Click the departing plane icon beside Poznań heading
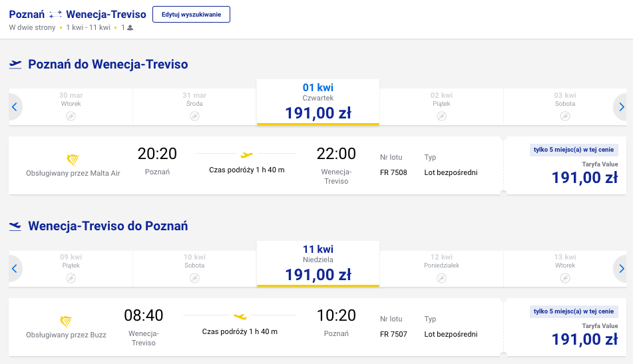633x364 pixels. 15,64
